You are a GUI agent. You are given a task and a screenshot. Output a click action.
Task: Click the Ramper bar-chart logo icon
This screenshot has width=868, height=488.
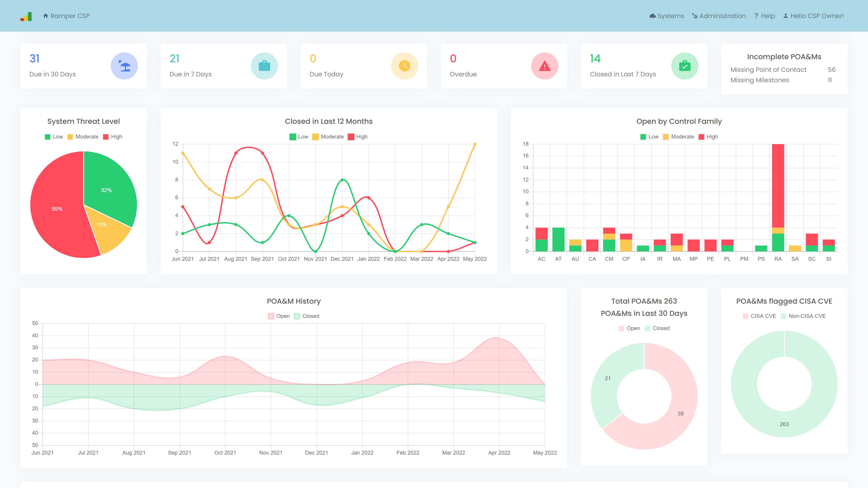(x=26, y=16)
